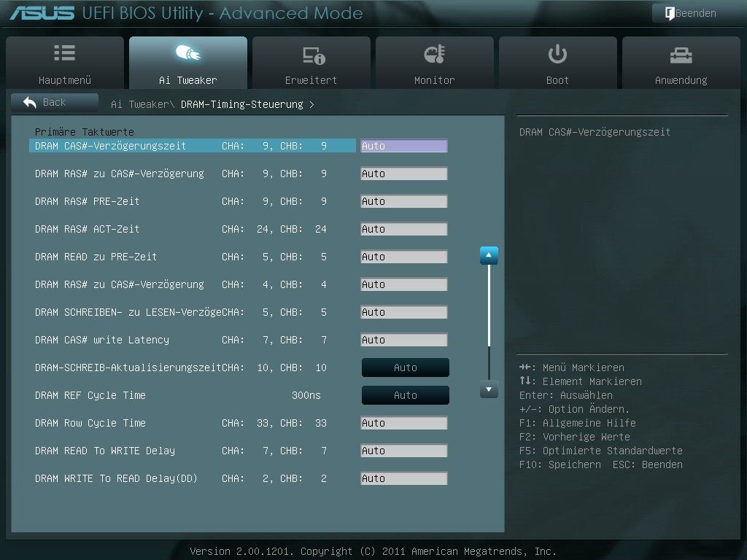Click the F5: Optimierte Standardwerte hint
The width and height of the screenshot is (747, 560).
click(x=601, y=451)
